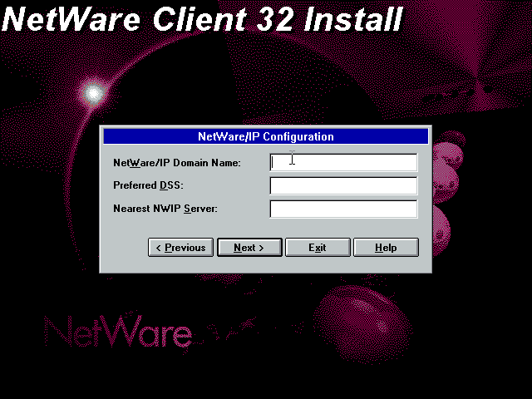Select the Nearest NWIP Server field
Screen dimensions: 532x399
click(343, 209)
